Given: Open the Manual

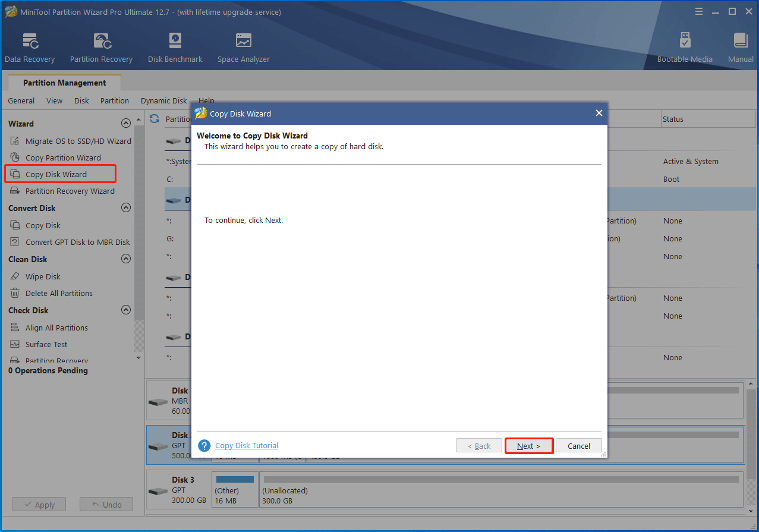Looking at the screenshot, I should click(740, 46).
